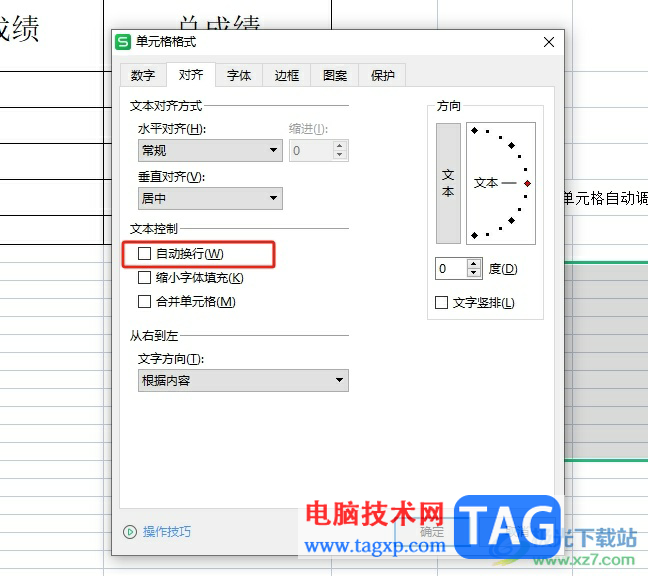Viewport: 648px width, 576px height.
Task: Increase degree with the up spinner arrow
Action: click(474, 263)
